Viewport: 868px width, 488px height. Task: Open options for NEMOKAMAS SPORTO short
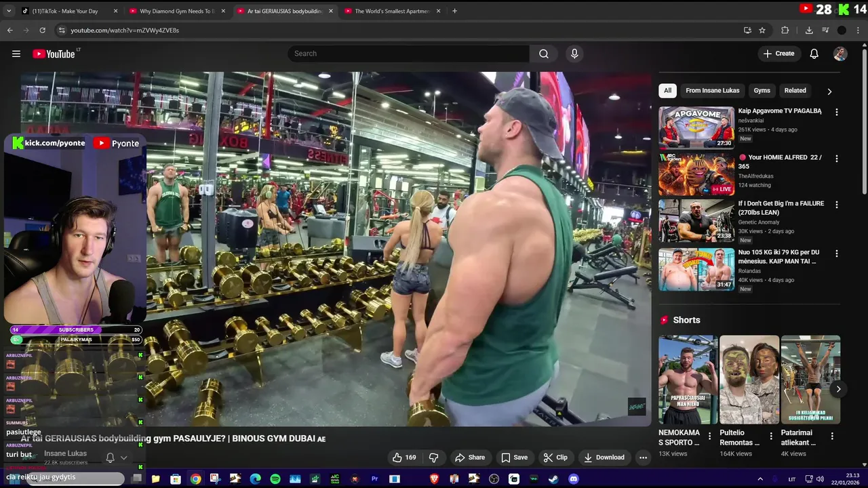coord(709,436)
